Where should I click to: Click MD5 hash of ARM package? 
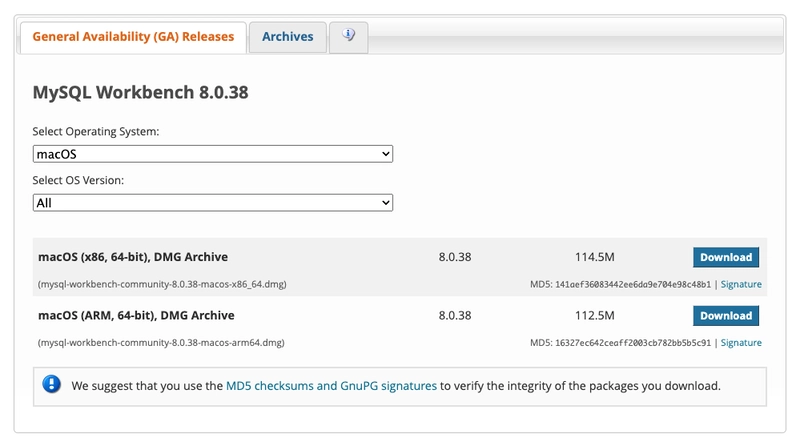tap(633, 342)
